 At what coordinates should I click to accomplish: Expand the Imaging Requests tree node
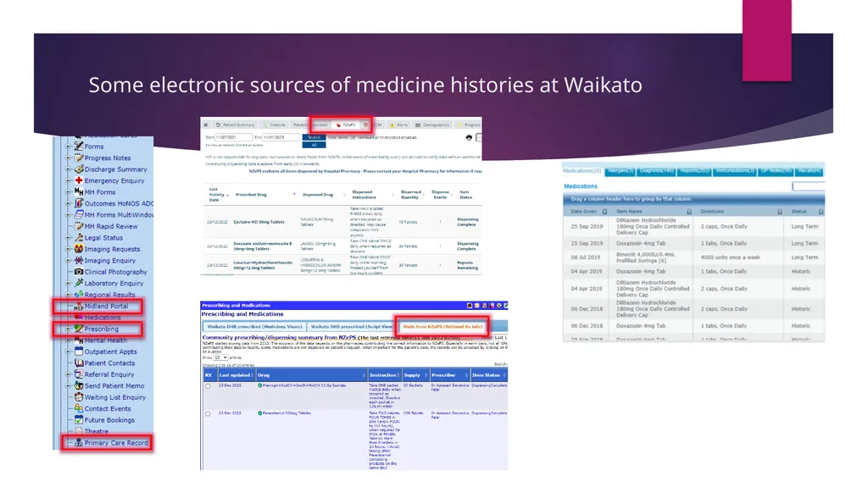coord(68,249)
